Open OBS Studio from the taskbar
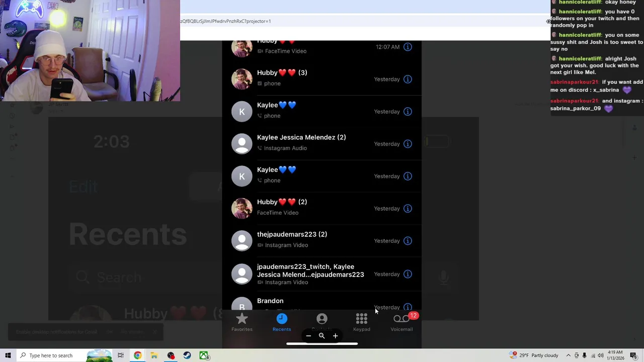 [x=171, y=355]
